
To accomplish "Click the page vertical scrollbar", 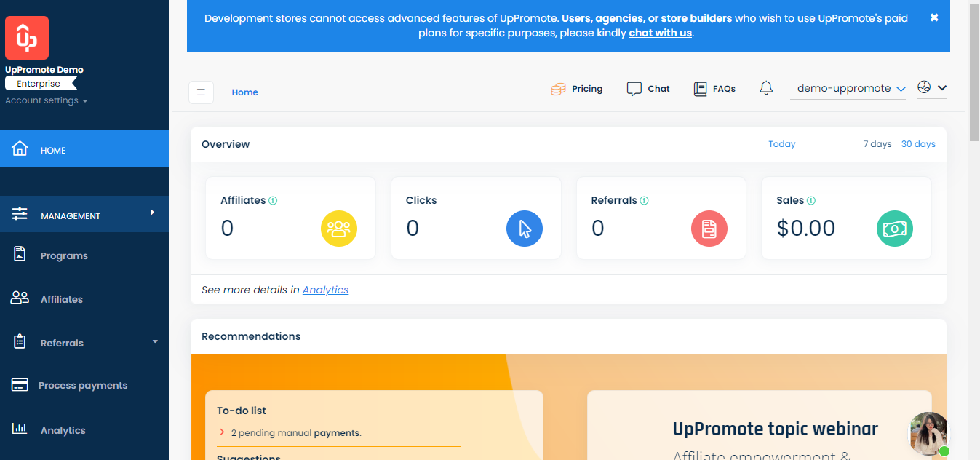I will [x=974, y=73].
